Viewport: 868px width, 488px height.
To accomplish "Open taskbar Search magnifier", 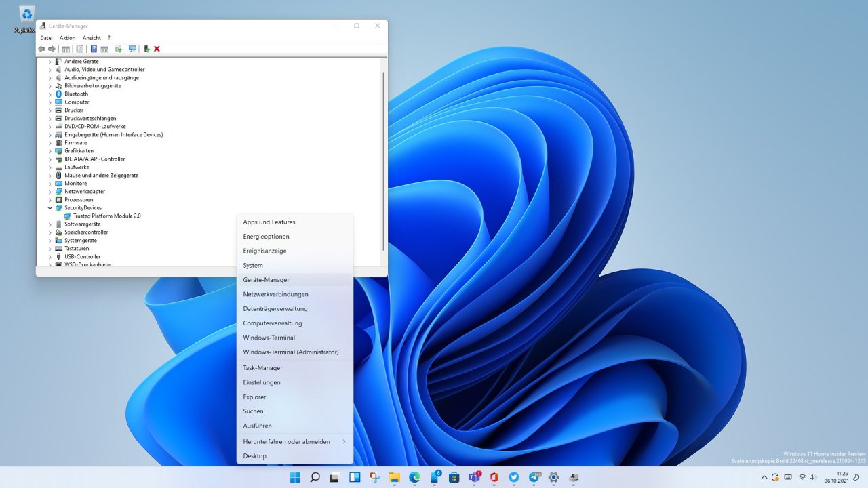I will tap(315, 477).
